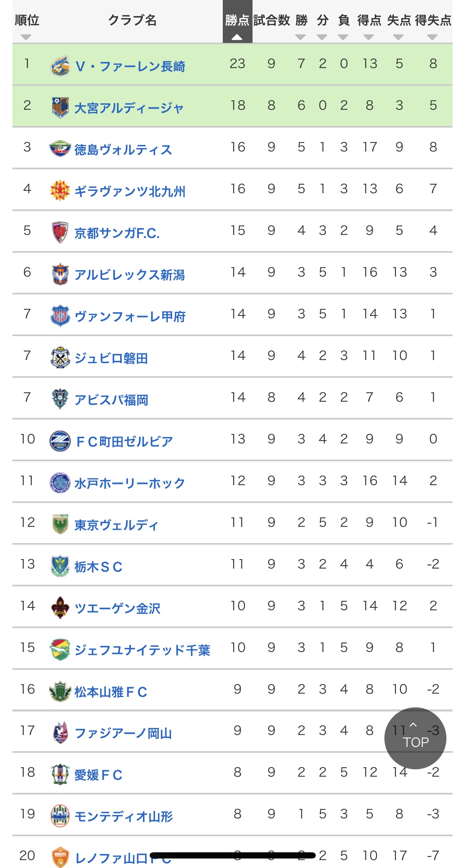Jump to page TOP button
Viewport: 465px width, 868px height.
tap(415, 738)
